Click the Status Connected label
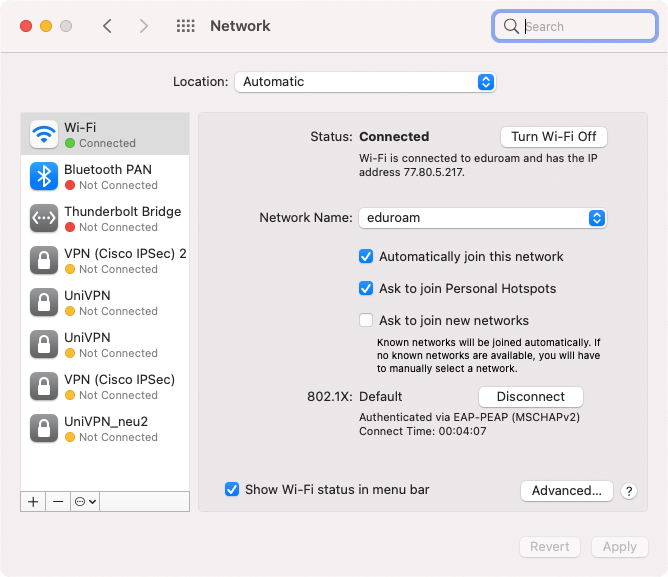 [x=394, y=137]
